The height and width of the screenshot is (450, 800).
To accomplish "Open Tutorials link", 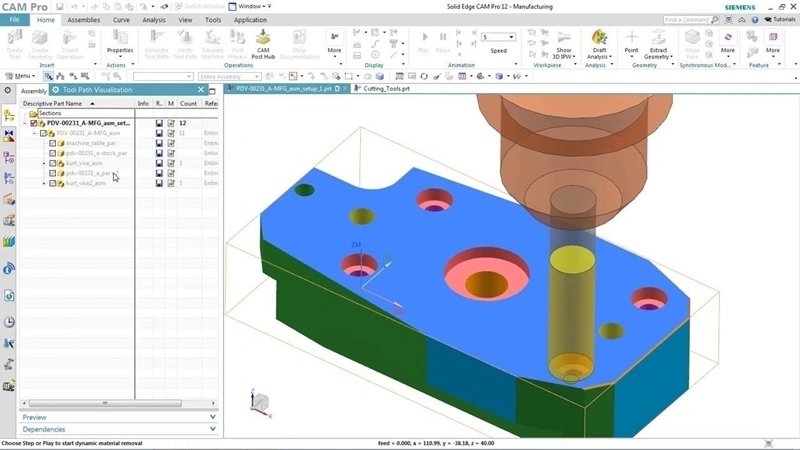I will [x=780, y=19].
